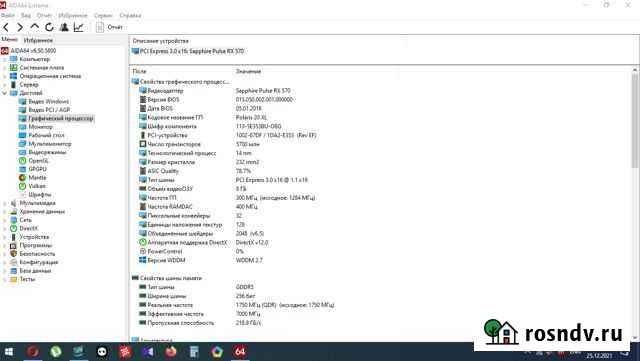Expand the Хранение данных tree branch
This screenshot has height=361, width=640.
tap(4, 212)
